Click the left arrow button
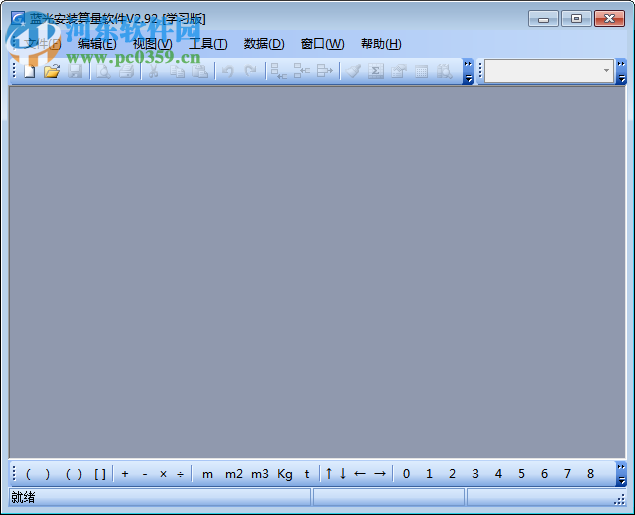 click(x=360, y=473)
